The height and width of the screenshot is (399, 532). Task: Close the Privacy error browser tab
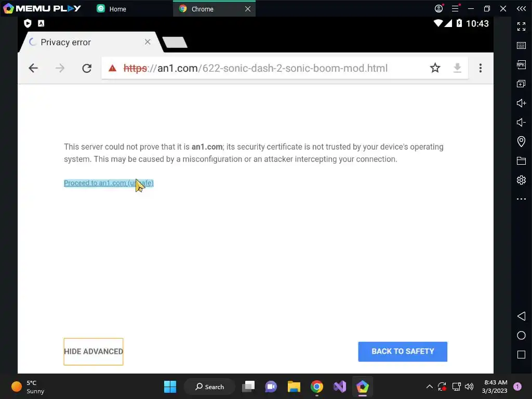pyautogui.click(x=148, y=42)
